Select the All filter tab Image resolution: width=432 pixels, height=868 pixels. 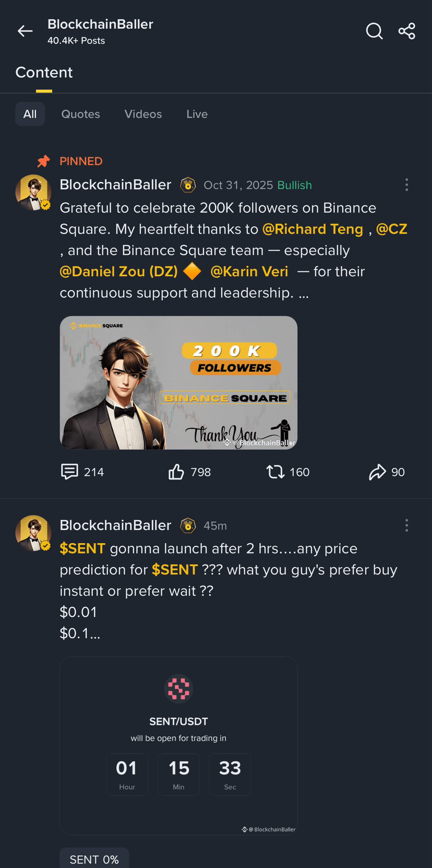click(30, 114)
